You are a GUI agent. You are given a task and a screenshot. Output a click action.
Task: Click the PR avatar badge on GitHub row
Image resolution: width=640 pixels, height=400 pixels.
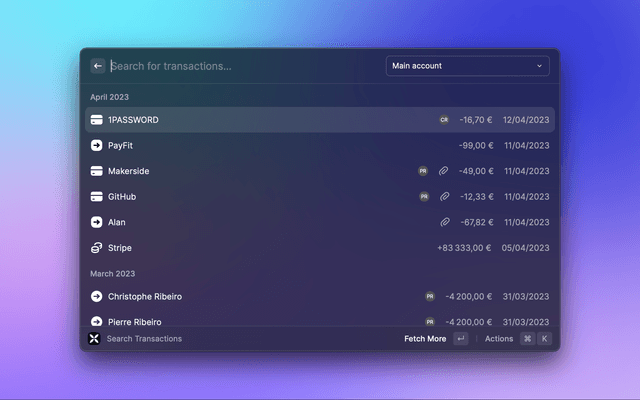pyautogui.click(x=424, y=197)
